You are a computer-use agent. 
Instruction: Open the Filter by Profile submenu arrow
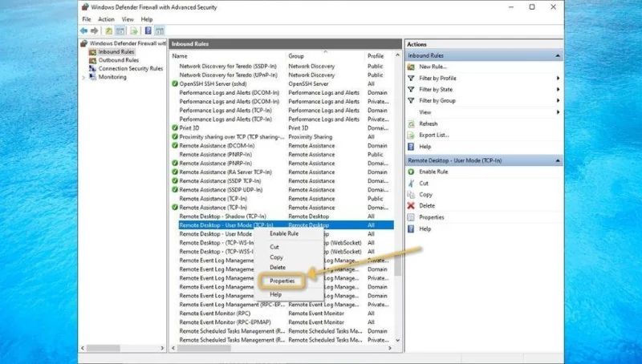coord(558,78)
